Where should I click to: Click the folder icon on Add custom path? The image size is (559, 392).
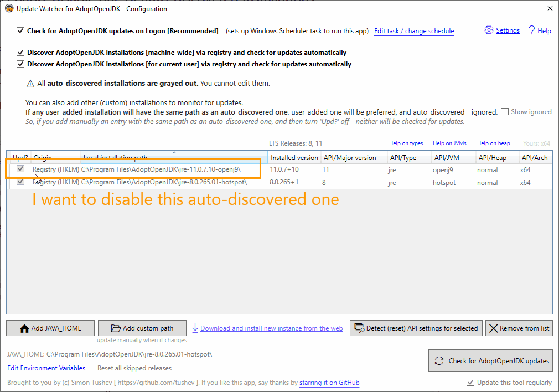tap(116, 328)
